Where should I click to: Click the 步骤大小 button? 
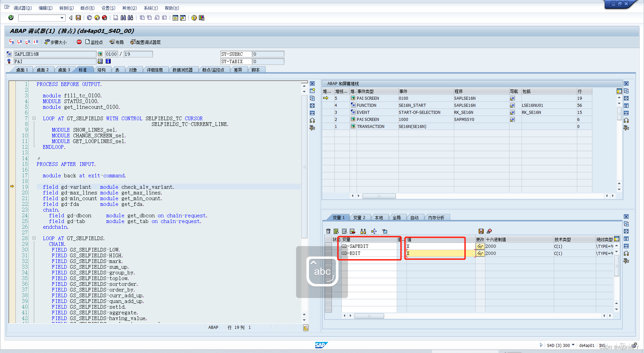[56, 42]
